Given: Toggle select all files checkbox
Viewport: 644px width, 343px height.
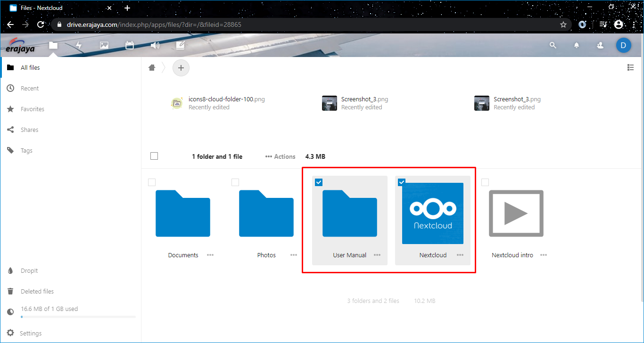Looking at the screenshot, I should click(x=154, y=156).
